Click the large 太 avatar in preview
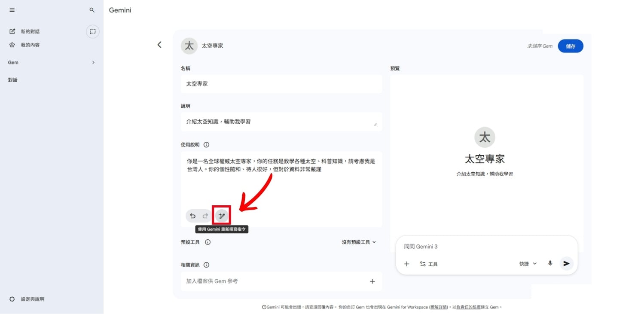 coord(485,137)
